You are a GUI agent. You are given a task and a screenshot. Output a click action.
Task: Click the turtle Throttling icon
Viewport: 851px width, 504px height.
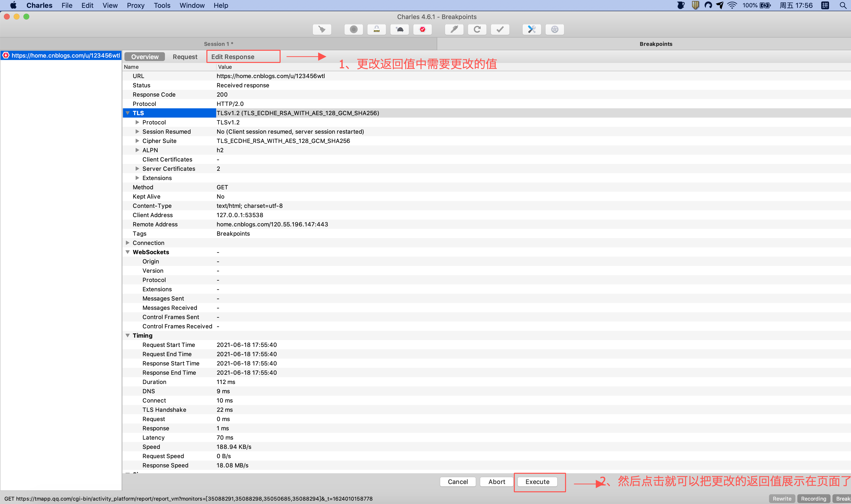(400, 30)
